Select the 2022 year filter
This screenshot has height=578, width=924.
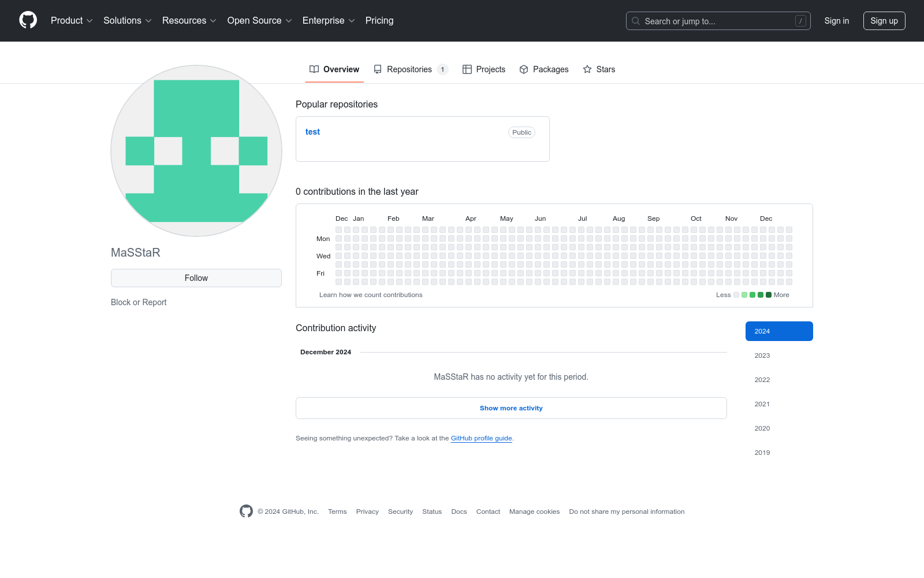click(x=779, y=380)
